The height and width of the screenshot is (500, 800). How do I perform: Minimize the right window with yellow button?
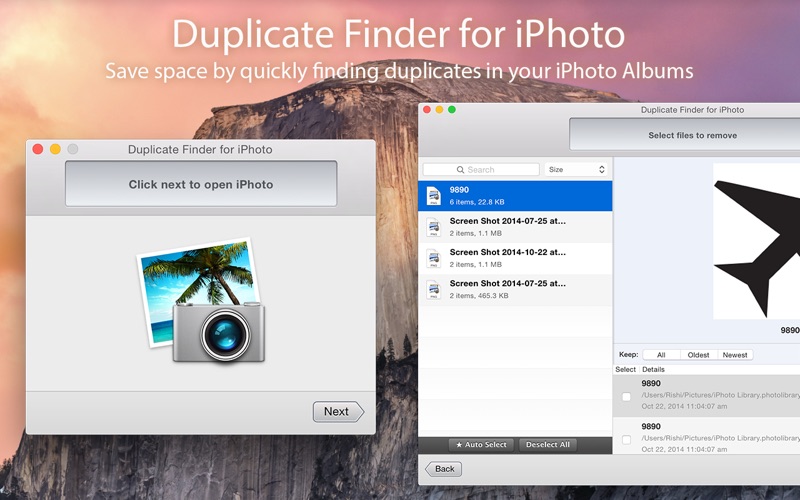click(x=439, y=110)
